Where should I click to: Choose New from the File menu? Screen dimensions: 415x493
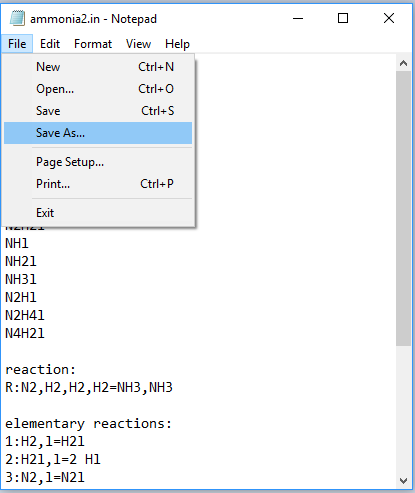[x=98, y=67]
